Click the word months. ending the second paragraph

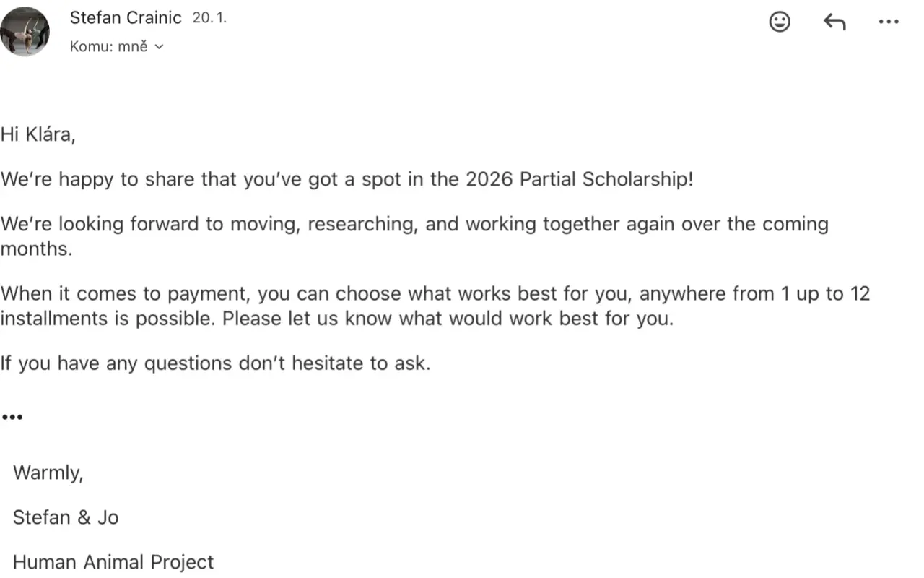coord(37,250)
